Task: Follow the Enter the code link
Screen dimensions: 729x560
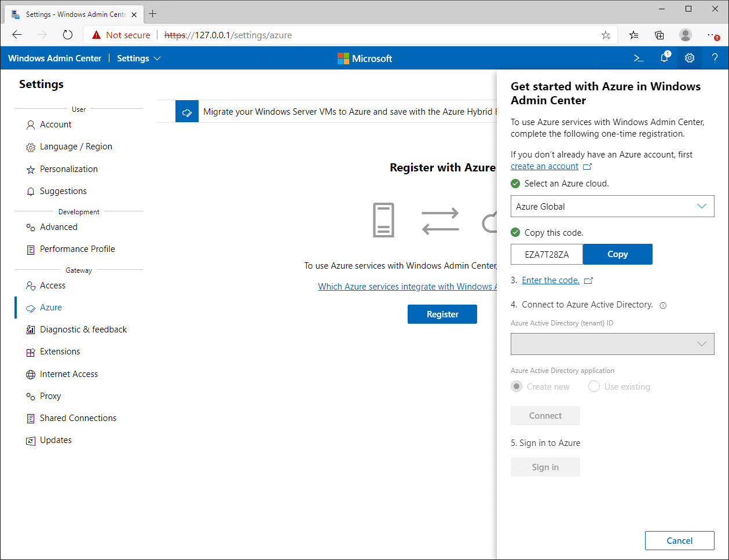Action: pos(551,280)
